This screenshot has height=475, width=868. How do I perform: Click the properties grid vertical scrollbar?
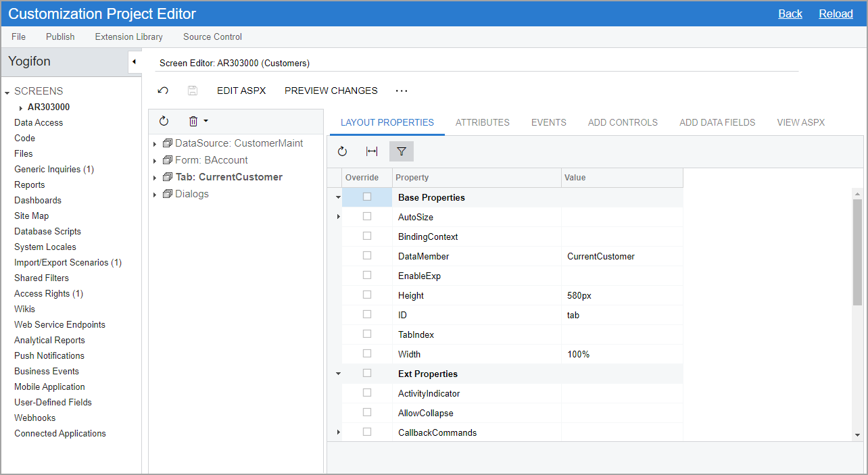[857, 252]
